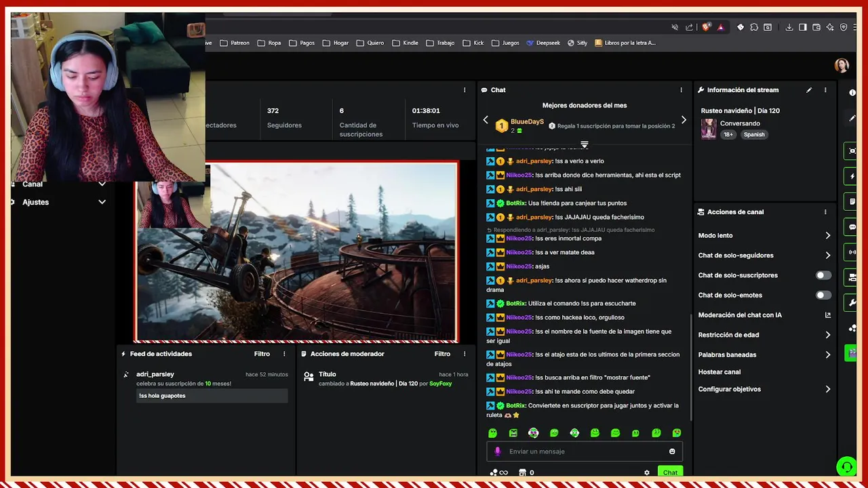The height and width of the screenshot is (488, 868).
Task: Click the emoji picker in message box
Action: 672,451
